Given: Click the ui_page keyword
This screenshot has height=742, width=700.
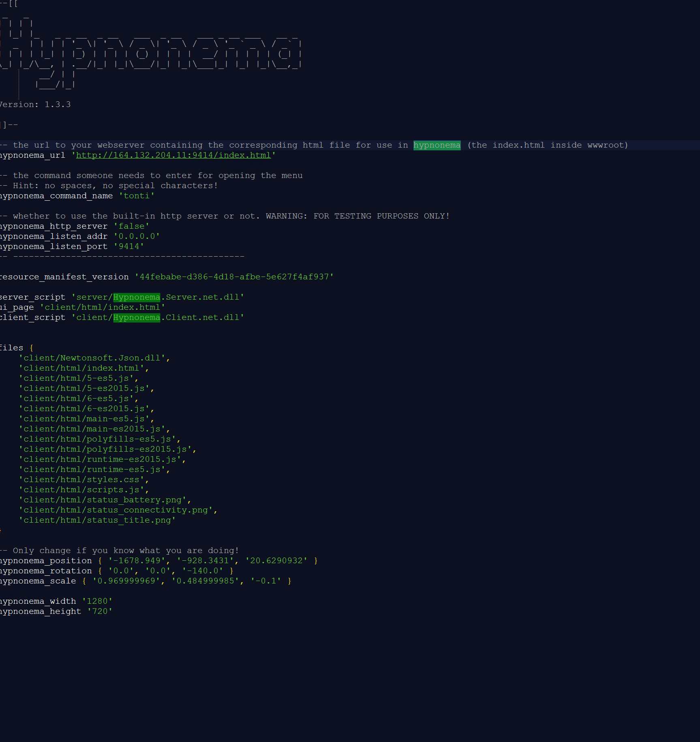Looking at the screenshot, I should 17,307.
